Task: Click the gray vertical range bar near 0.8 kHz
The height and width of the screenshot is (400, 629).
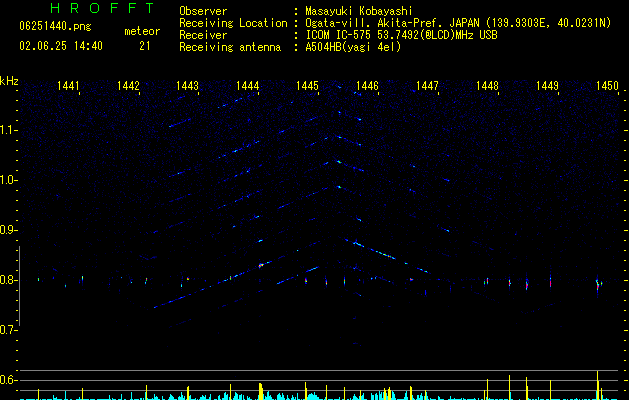Action: 19,286
